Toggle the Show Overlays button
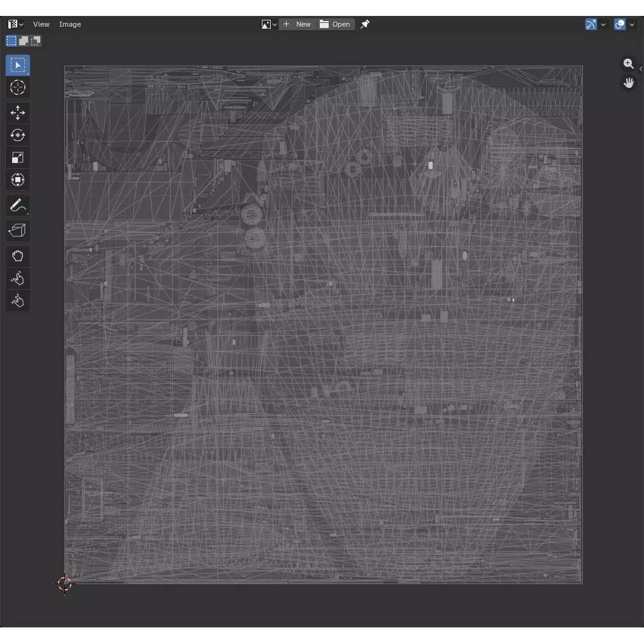This screenshot has height=644, width=644. [x=620, y=24]
